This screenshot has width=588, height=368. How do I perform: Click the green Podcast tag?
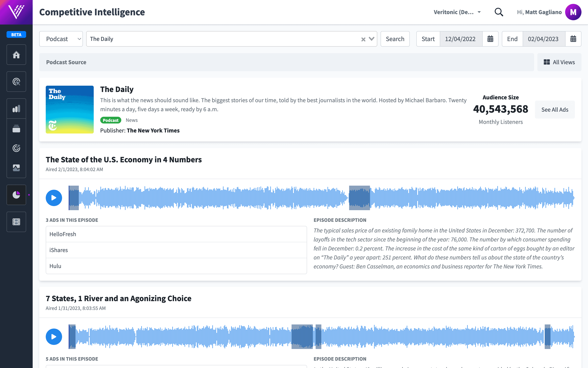[110, 120]
